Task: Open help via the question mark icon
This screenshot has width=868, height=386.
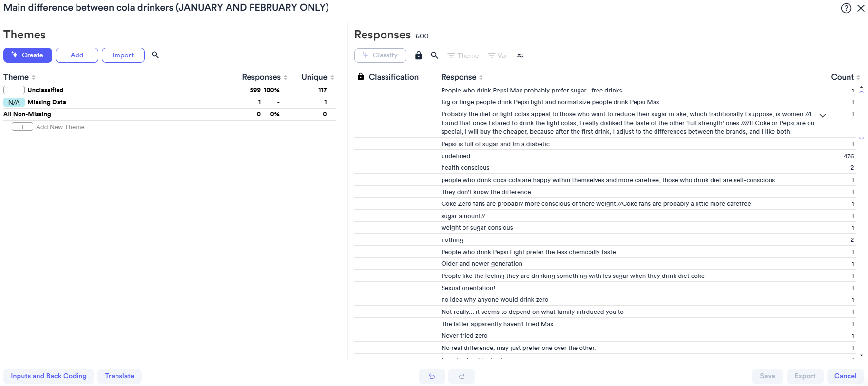Action: click(x=846, y=8)
